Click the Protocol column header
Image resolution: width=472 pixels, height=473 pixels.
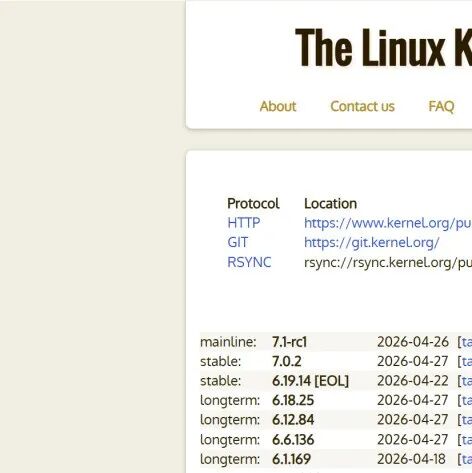click(x=253, y=203)
